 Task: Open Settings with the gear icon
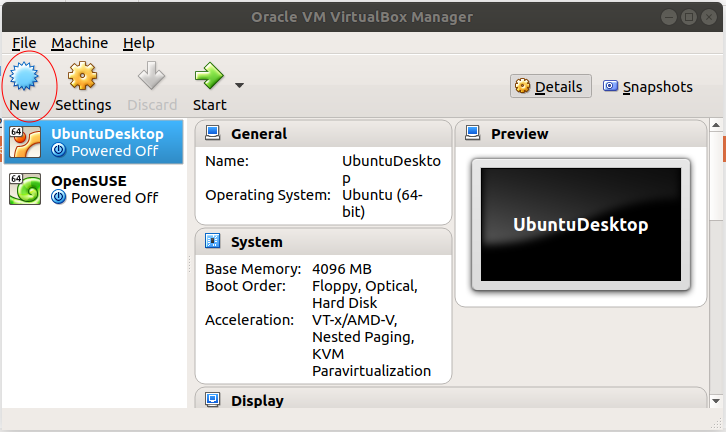coord(82,75)
